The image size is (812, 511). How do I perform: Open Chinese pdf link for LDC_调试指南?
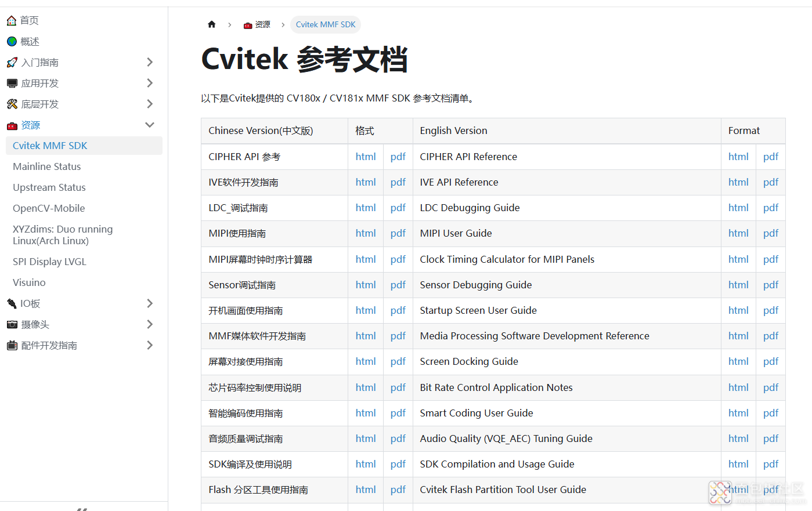(398, 208)
